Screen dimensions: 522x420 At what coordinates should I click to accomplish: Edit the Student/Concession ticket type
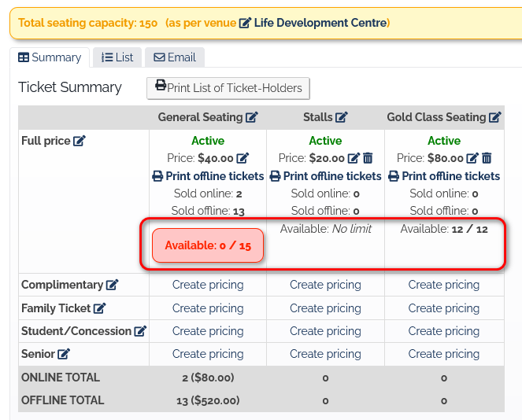point(140,331)
